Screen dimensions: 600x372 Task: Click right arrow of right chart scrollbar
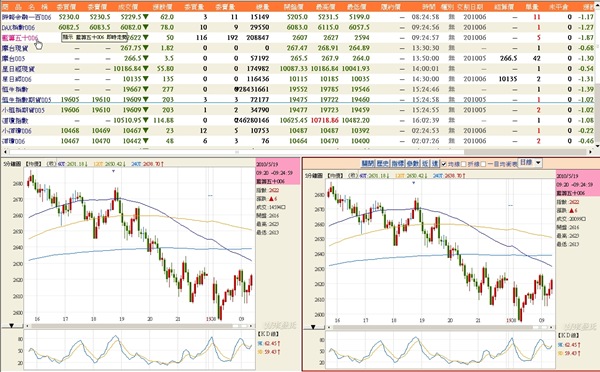pyautogui.click(x=551, y=327)
